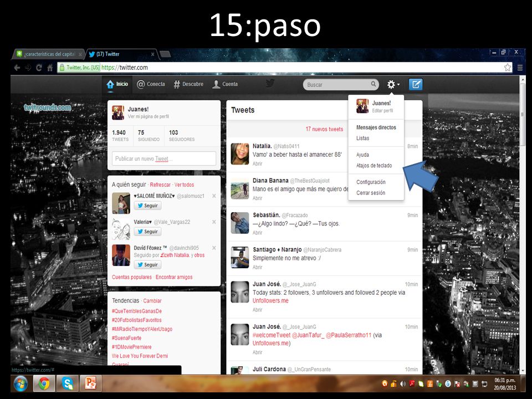Follow Valeria with Seguir button

147,232
